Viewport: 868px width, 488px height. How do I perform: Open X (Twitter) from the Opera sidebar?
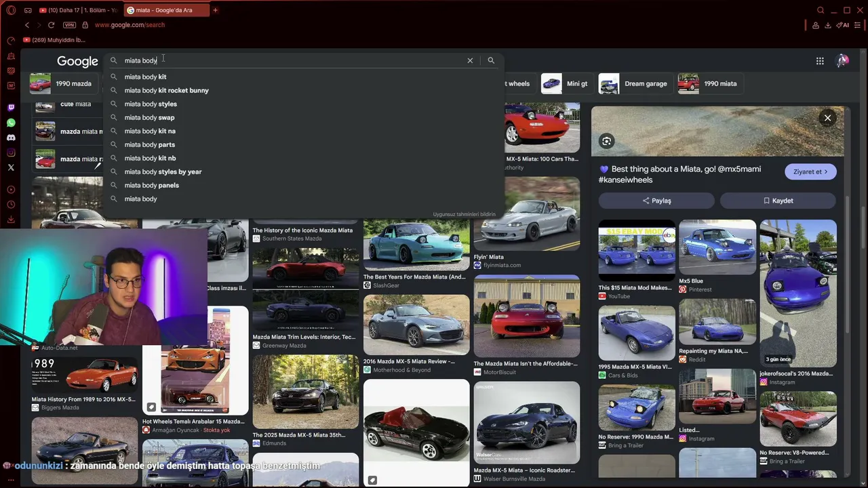pos(11,167)
